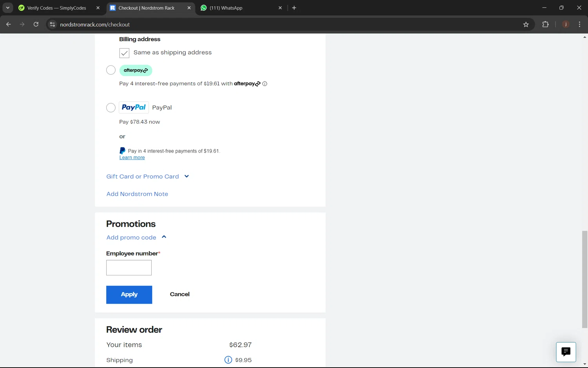Select the Afterpay payment radio button
Image resolution: width=588 pixels, height=368 pixels.
click(x=111, y=70)
